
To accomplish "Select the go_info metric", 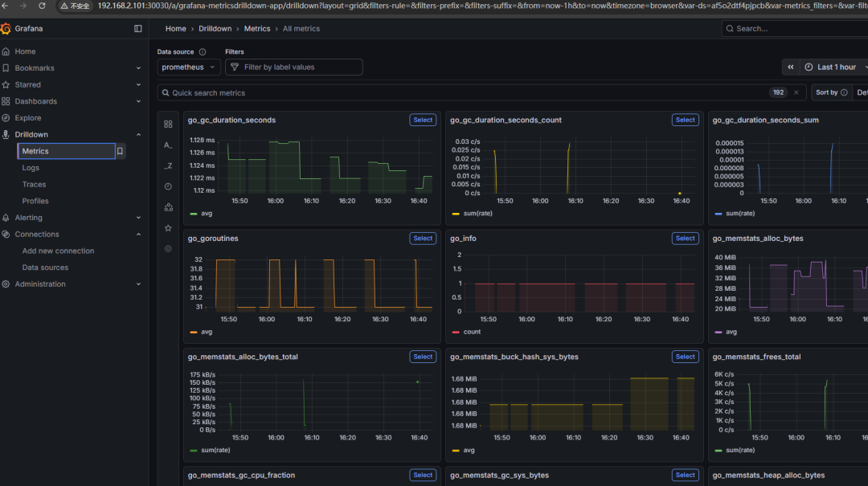I will pos(685,239).
